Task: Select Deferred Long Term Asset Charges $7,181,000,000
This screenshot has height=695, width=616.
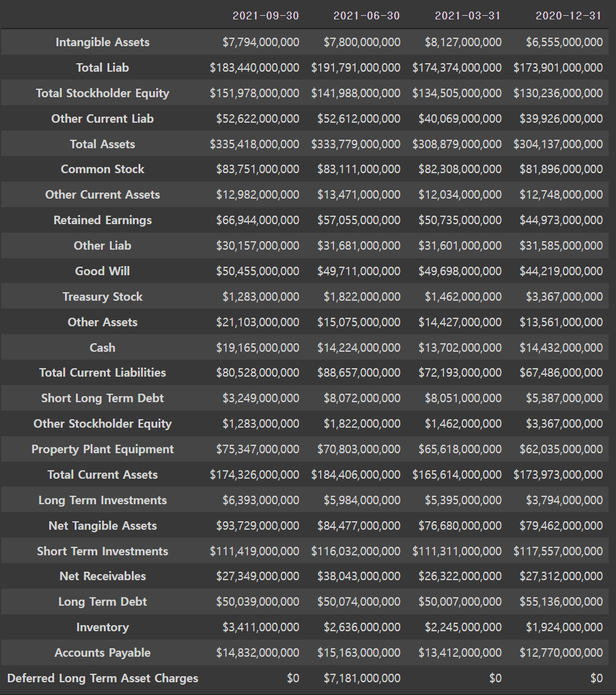Action: pos(361,678)
